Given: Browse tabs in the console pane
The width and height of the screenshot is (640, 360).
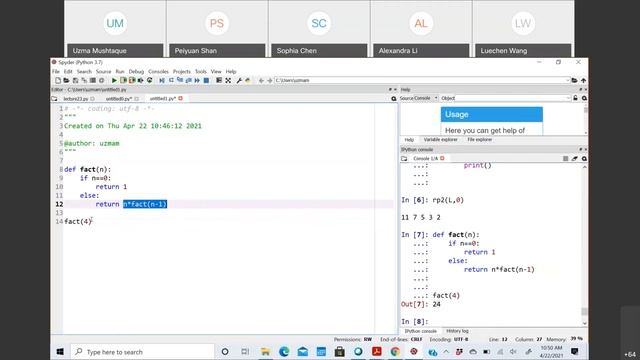Looking at the screenshot, I should click(404, 158).
